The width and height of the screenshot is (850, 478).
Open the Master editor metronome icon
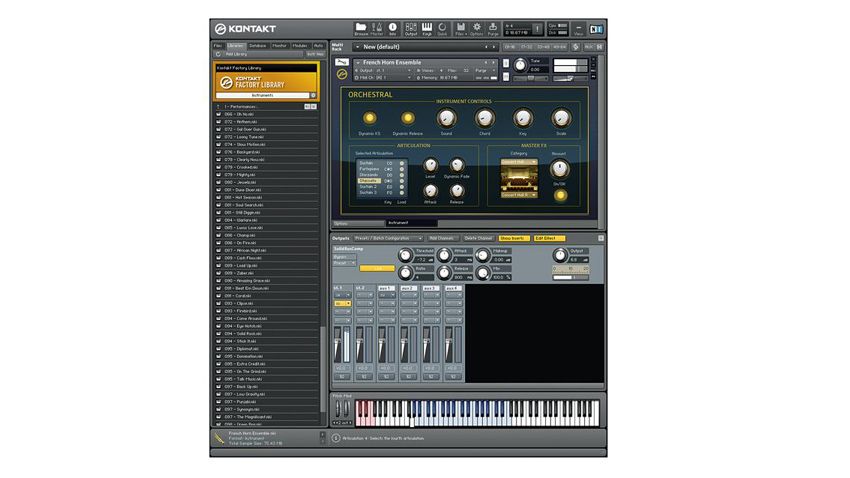pyautogui.click(x=377, y=28)
